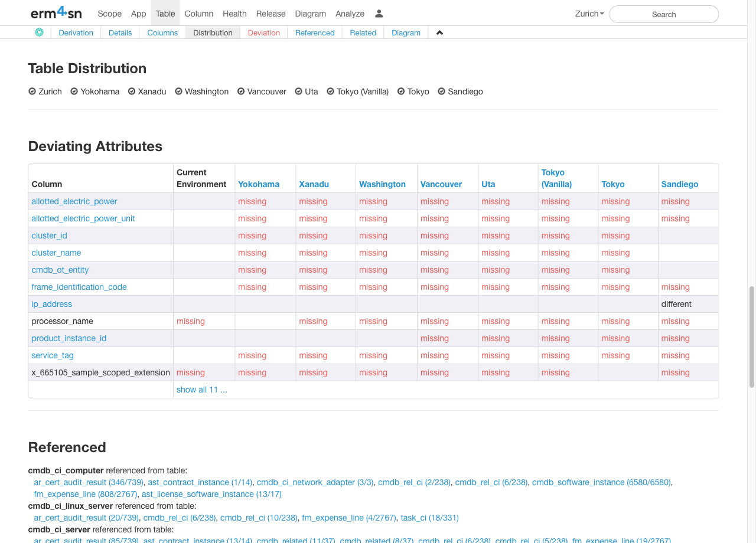Open the Health menu
Viewport: 756px width, 543px height.
pyautogui.click(x=234, y=14)
